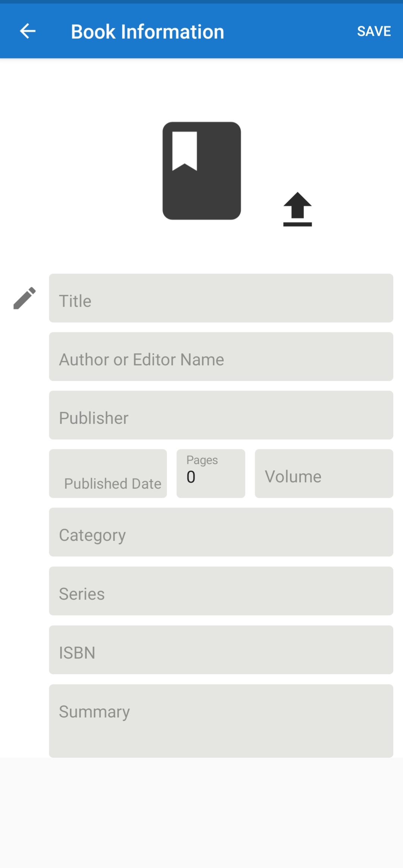Select the Volume input field
Screen dimensions: 403x868
coord(324,474)
